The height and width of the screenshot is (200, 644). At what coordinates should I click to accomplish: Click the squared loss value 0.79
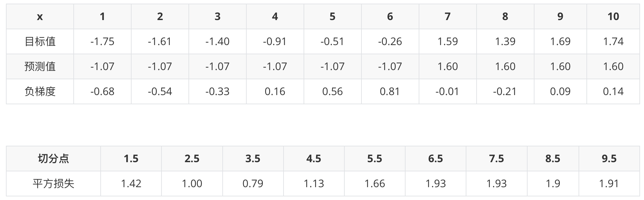[253, 184]
